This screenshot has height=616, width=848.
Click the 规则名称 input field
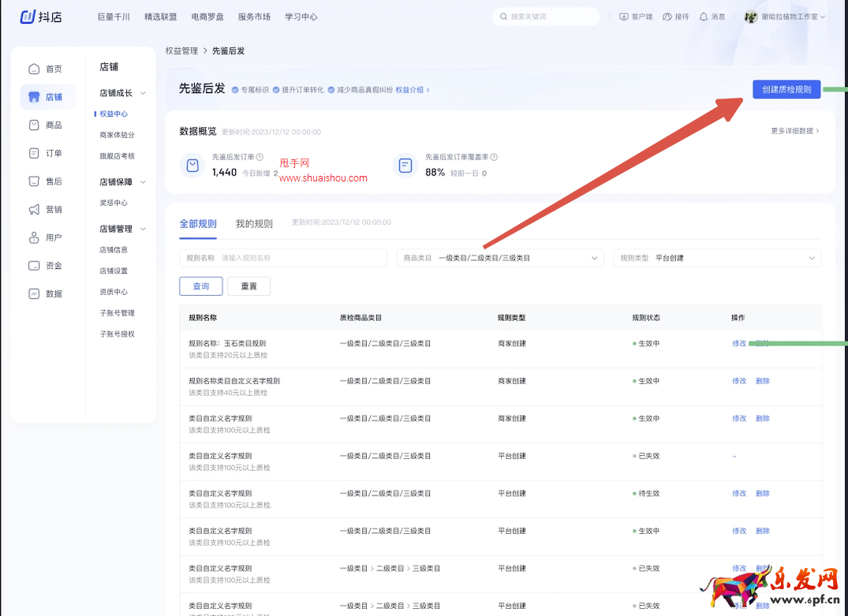[x=300, y=258]
